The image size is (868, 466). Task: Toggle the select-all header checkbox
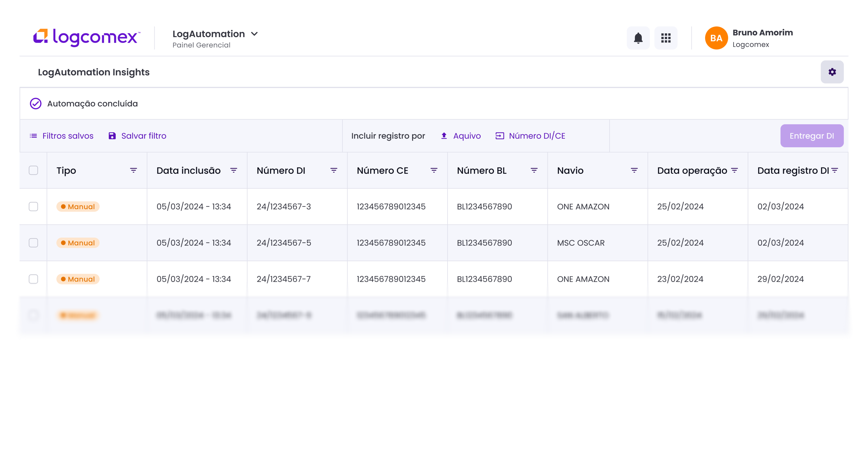coord(33,170)
